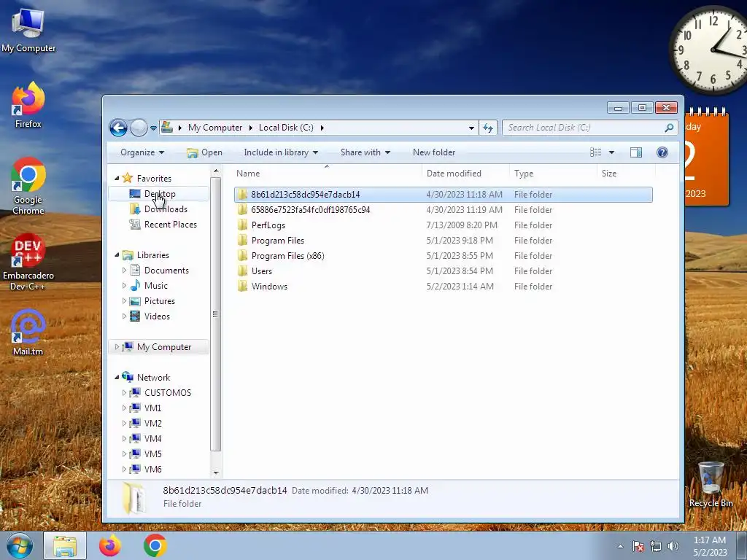Select Google Chrome desktop shortcut

(x=28, y=186)
